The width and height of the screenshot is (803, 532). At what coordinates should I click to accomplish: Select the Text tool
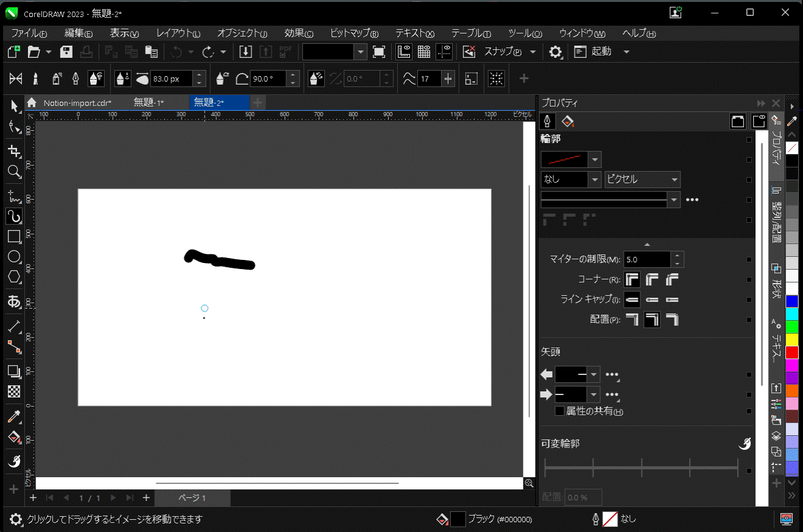[14, 301]
